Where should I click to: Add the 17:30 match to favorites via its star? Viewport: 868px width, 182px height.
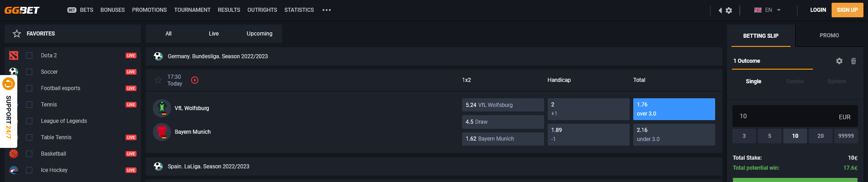coord(158,80)
